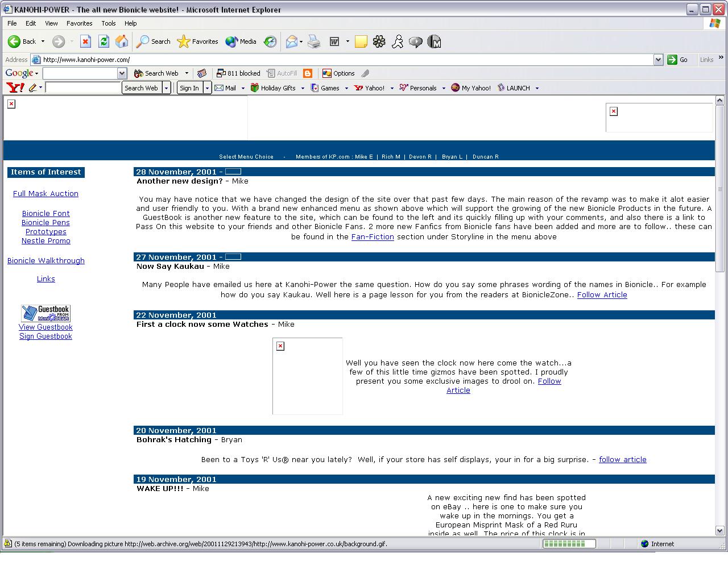This screenshot has height=582, width=728.
Task: Open Google search box history dropdown
Action: pyautogui.click(x=122, y=73)
